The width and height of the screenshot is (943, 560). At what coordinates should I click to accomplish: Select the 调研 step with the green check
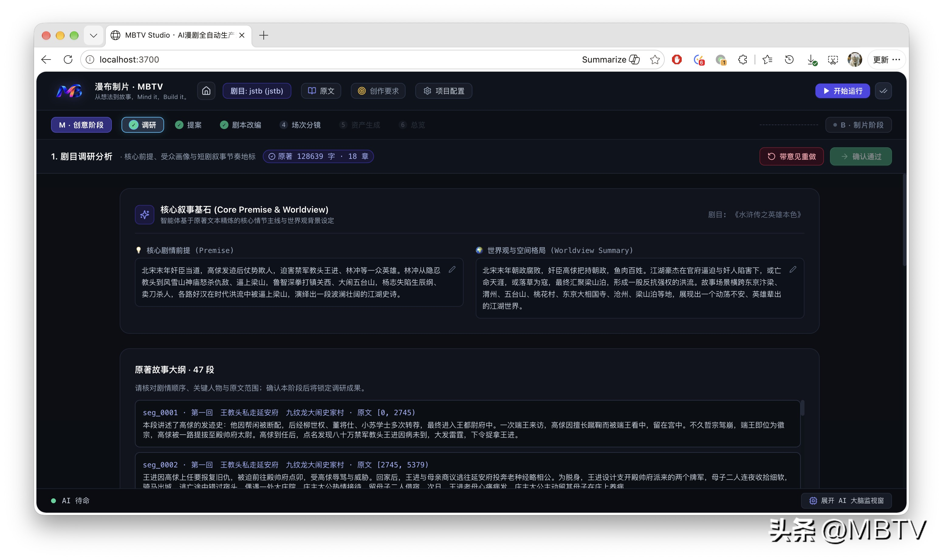(143, 125)
